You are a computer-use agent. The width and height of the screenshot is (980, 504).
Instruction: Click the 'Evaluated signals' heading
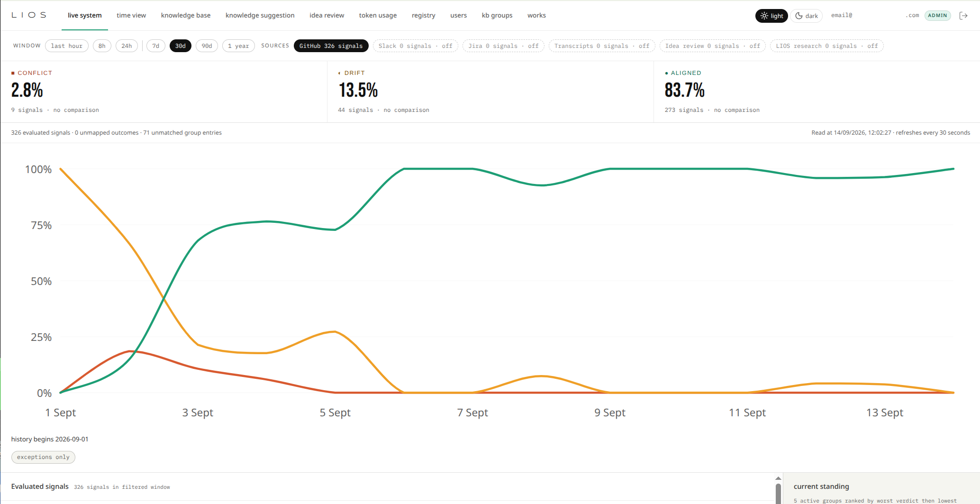(x=40, y=486)
